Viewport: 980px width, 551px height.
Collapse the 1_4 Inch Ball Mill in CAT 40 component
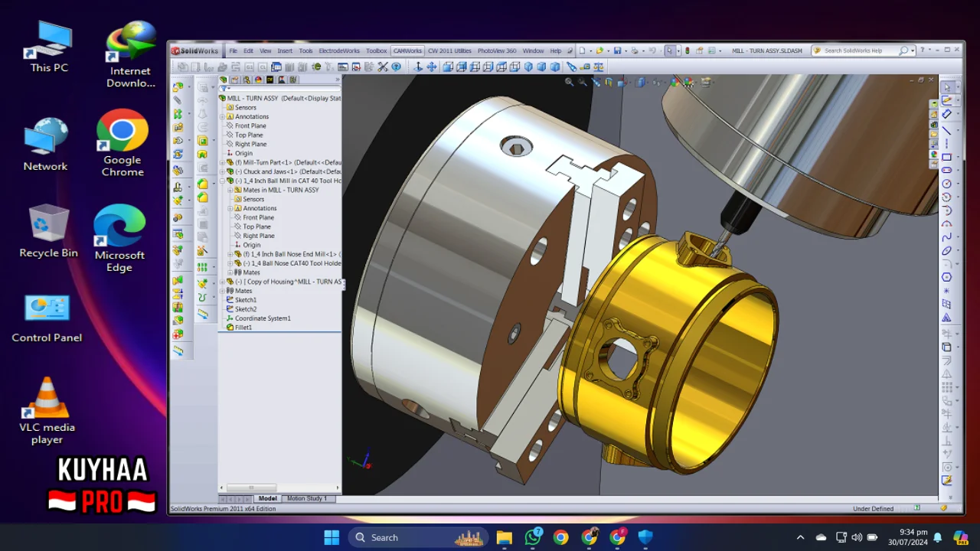(x=223, y=181)
